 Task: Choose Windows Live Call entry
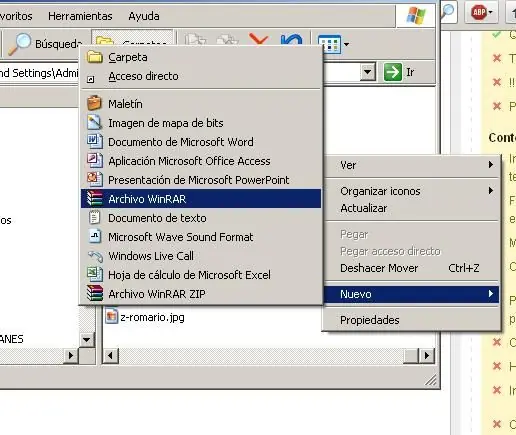(201, 256)
